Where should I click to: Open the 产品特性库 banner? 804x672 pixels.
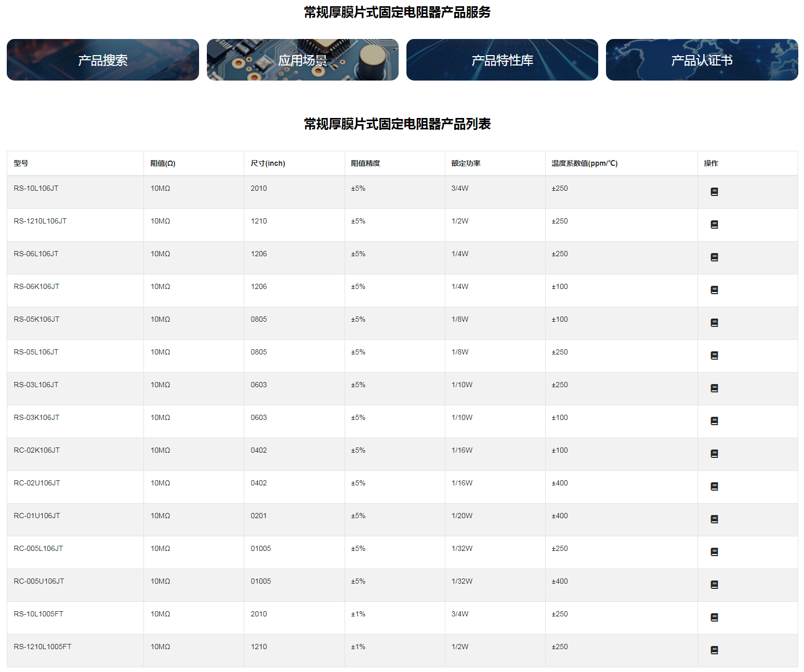point(502,60)
